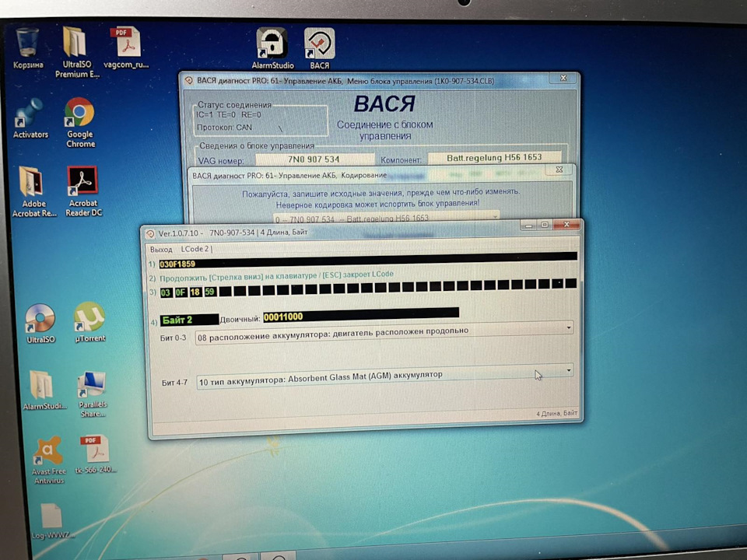The height and width of the screenshot is (560, 747).
Task: Launch Avast Free Antivirus shortcut
Action: [x=48, y=460]
